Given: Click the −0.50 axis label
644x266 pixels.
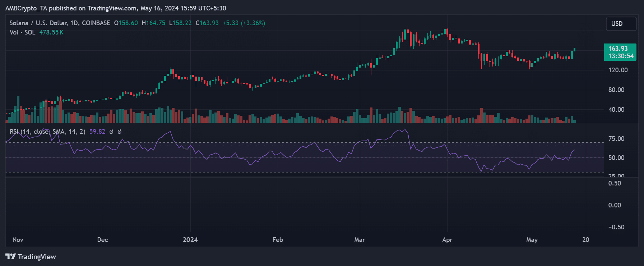Looking at the screenshot, I should click(x=616, y=227).
